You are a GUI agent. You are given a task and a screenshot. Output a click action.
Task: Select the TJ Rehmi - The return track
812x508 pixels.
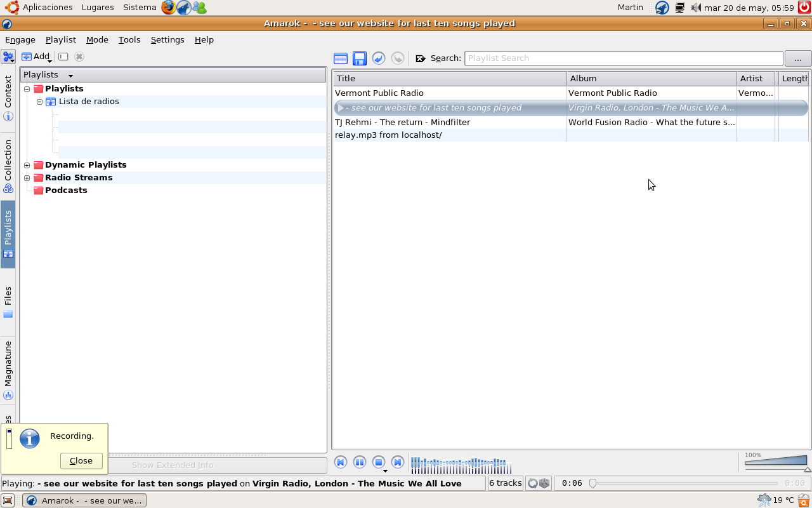click(x=571, y=123)
